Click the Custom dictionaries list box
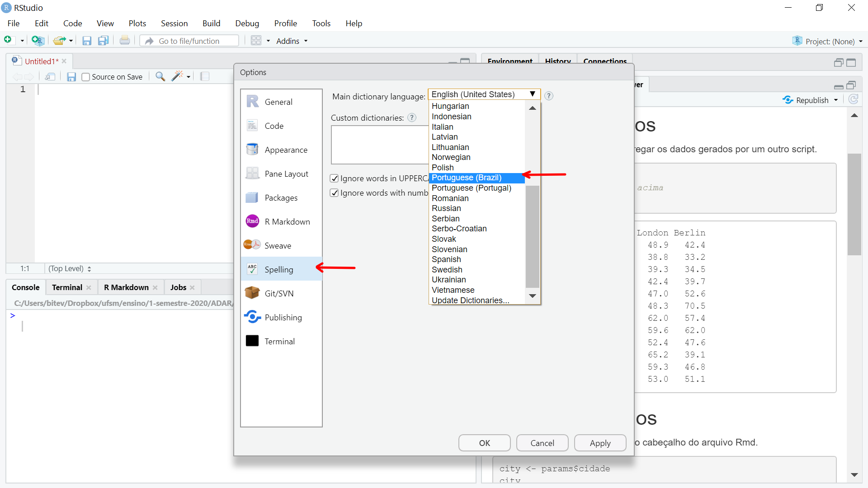Image resolution: width=868 pixels, height=488 pixels. tap(380, 145)
